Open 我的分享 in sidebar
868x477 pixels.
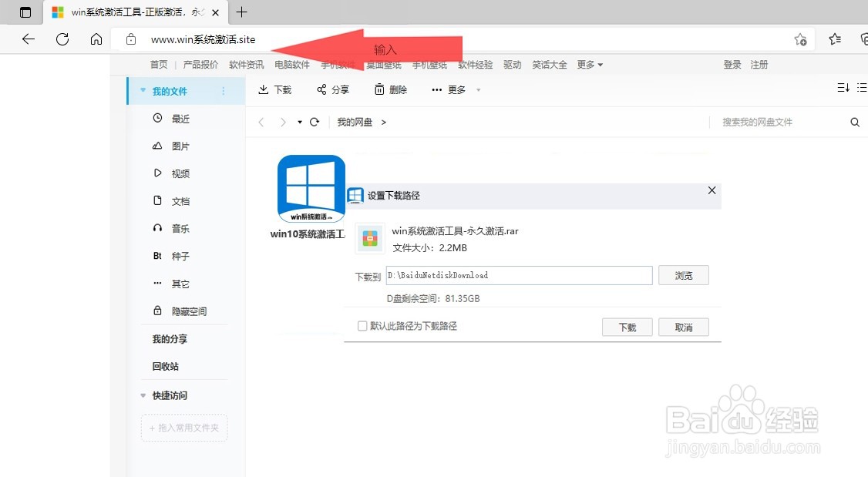coord(170,339)
